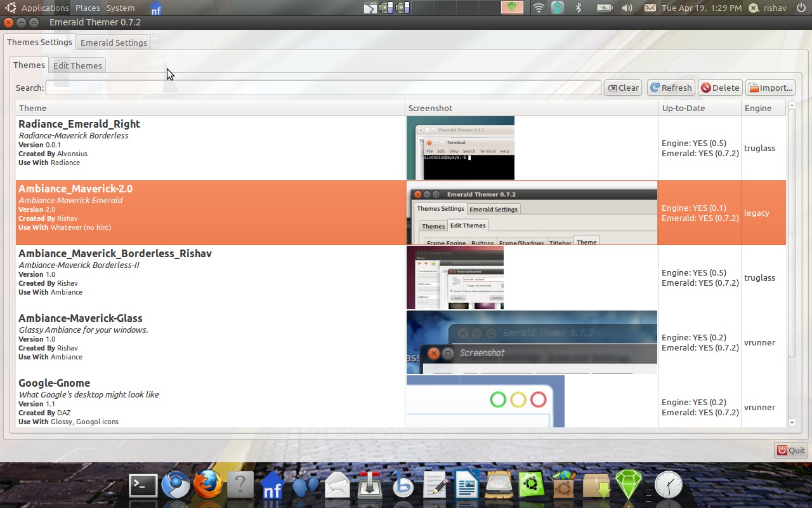Viewport: 812px width, 508px height.
Task: Click the Bluetooth indicator in panel
Action: coord(578,8)
